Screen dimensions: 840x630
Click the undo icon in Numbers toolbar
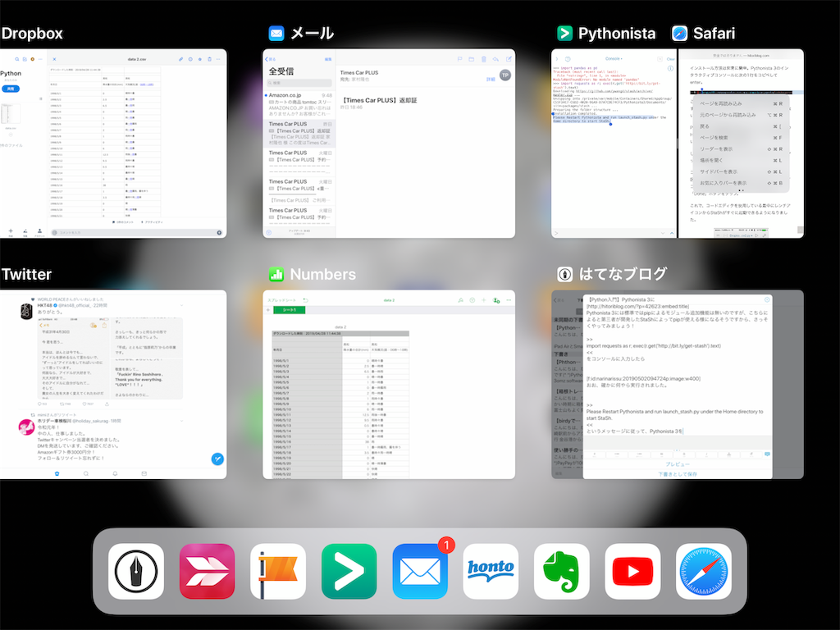pos(305,300)
